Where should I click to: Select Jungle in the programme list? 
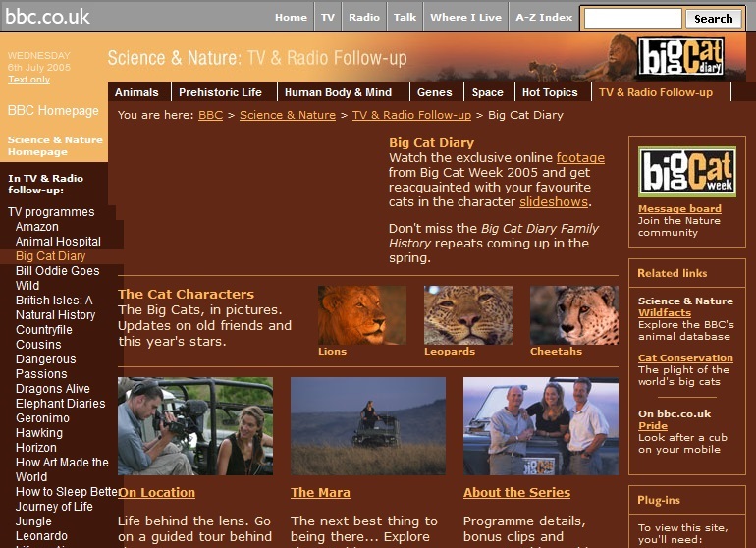[33, 521]
